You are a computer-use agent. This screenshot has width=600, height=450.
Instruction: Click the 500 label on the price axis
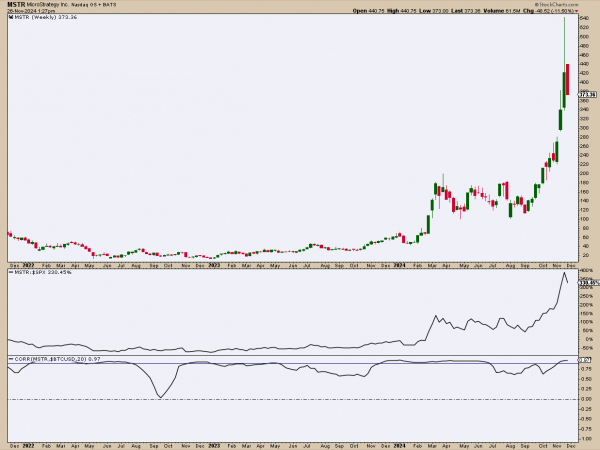tap(585, 37)
